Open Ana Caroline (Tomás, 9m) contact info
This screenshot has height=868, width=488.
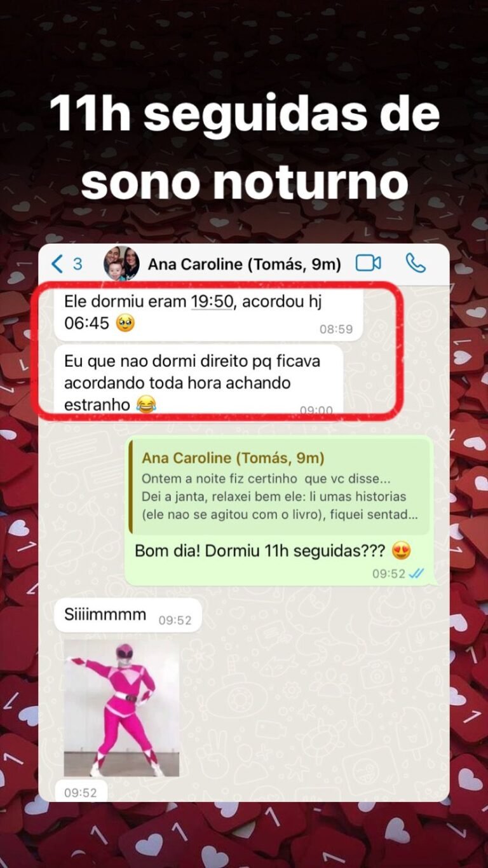245,264
